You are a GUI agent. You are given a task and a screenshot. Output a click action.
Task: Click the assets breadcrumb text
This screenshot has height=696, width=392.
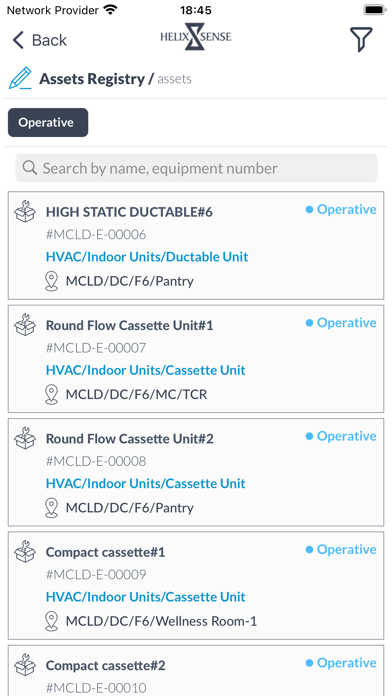174,79
